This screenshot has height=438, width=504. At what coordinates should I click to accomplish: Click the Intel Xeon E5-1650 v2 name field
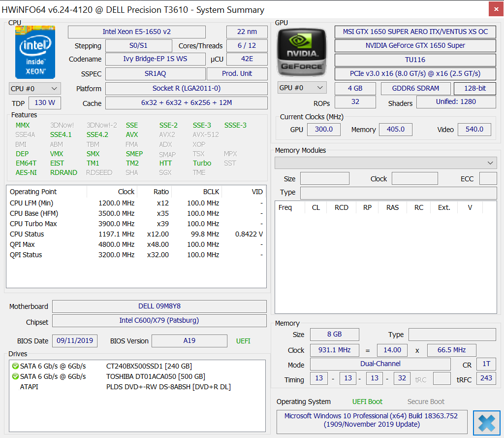coord(137,32)
